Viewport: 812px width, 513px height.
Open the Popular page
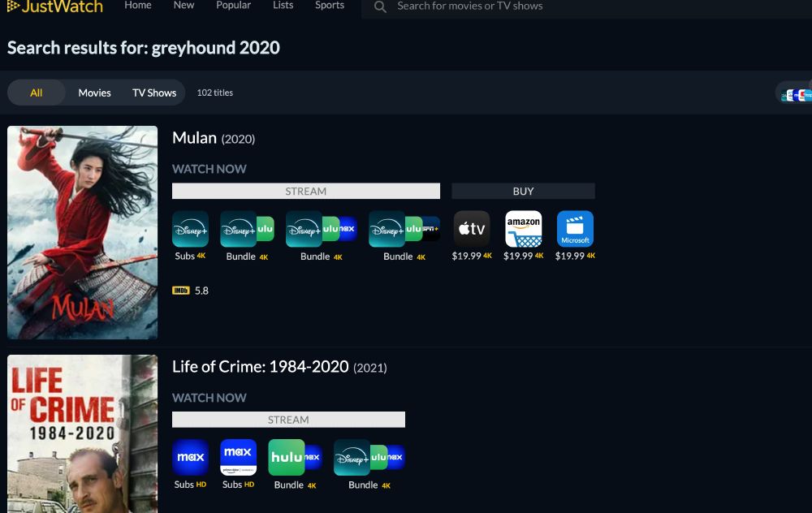pos(234,5)
